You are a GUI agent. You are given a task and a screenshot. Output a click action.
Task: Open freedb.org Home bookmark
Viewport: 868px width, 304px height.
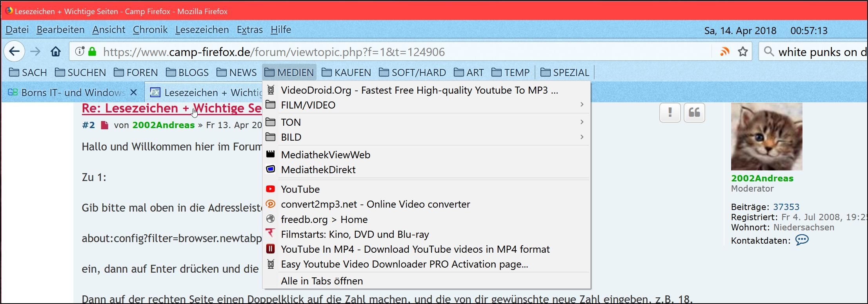[426, 219]
